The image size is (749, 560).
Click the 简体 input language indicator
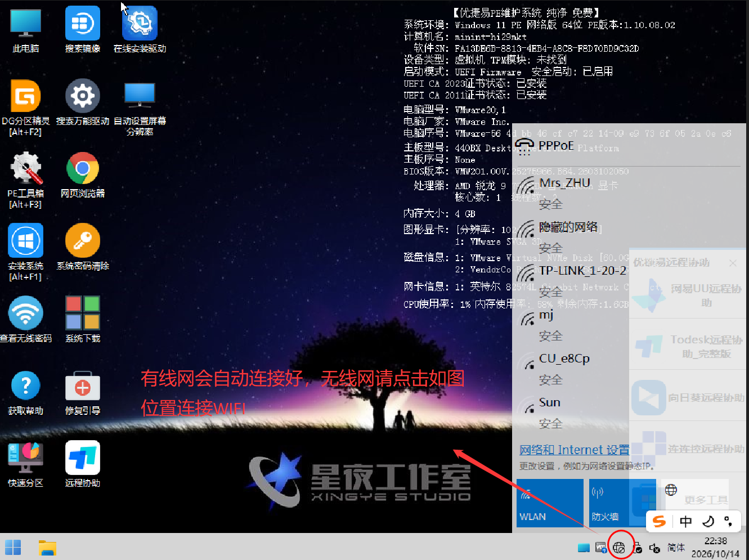(676, 548)
